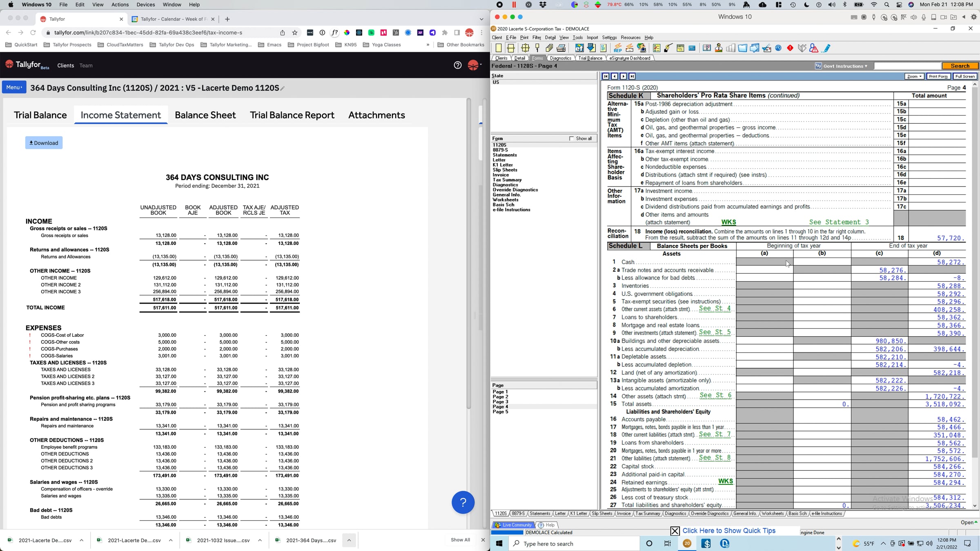Open the eSignature Dashboard tab in Lacerte

[x=630, y=58]
